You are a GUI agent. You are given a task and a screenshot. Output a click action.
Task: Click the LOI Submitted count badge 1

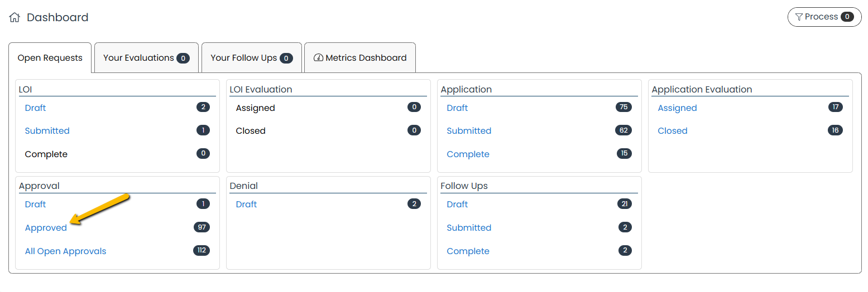pyautogui.click(x=203, y=130)
